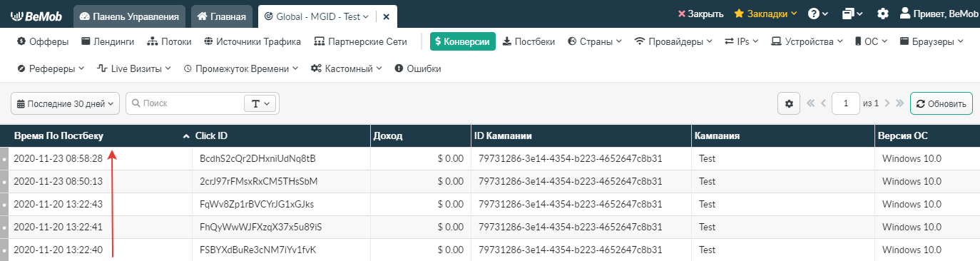Go to next page arrow
Screen dimensions: 980x261
(x=888, y=103)
